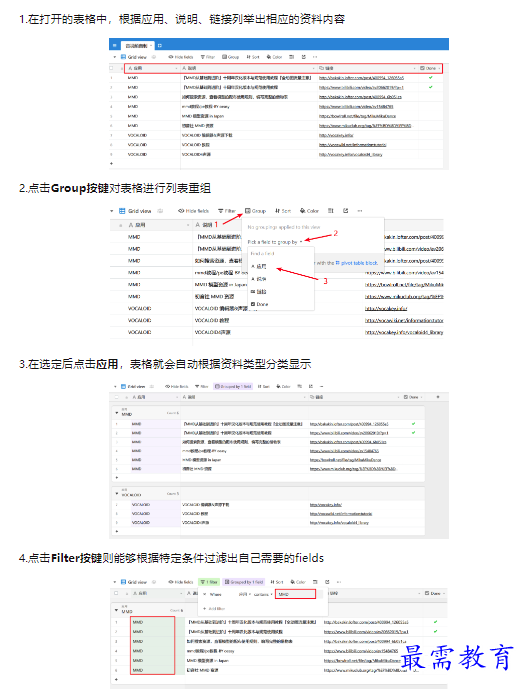Image resolution: width=522 pixels, height=689 pixels.
Task: Open share view icon in the step 1 toolbar
Action: 304,57
